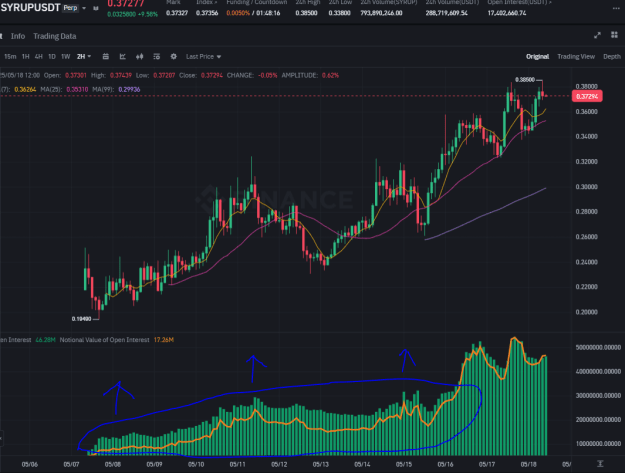Click the AMPLITUDE value 0.62%
Screen dimensions: 625x473
pos(330,75)
